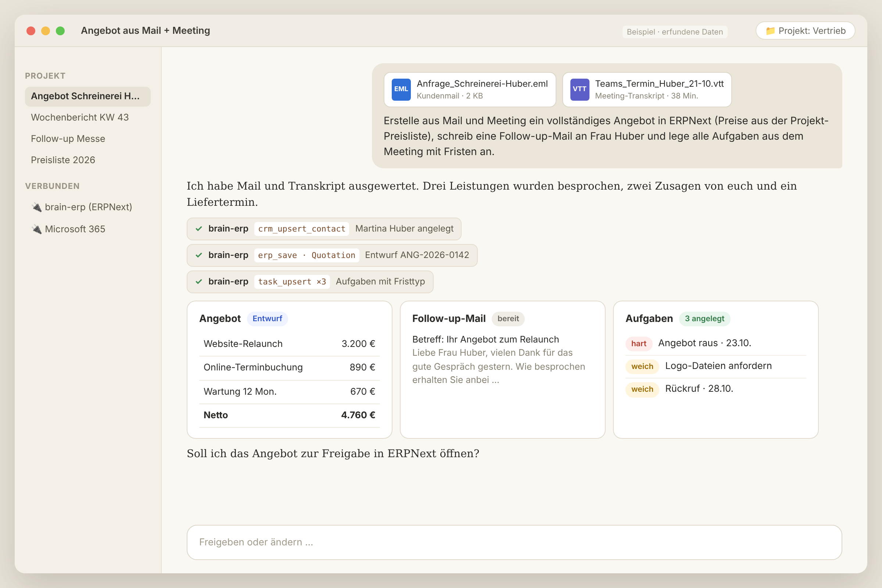Click the blue Entwurf badge
The height and width of the screenshot is (588, 882).
[x=267, y=319]
